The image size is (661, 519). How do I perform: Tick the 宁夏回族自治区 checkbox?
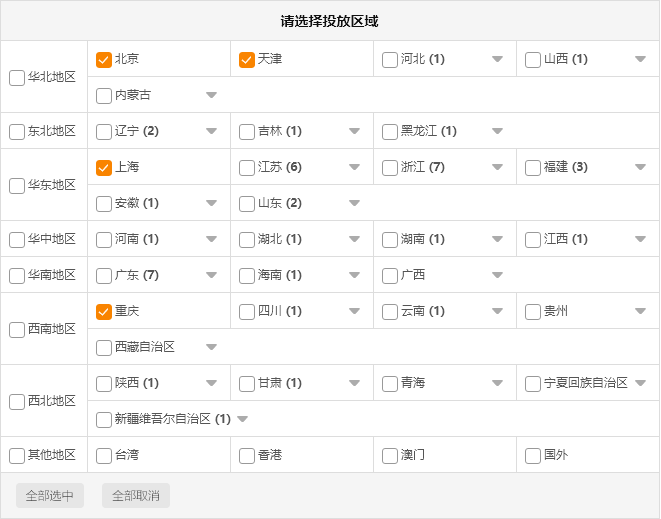click(x=533, y=384)
